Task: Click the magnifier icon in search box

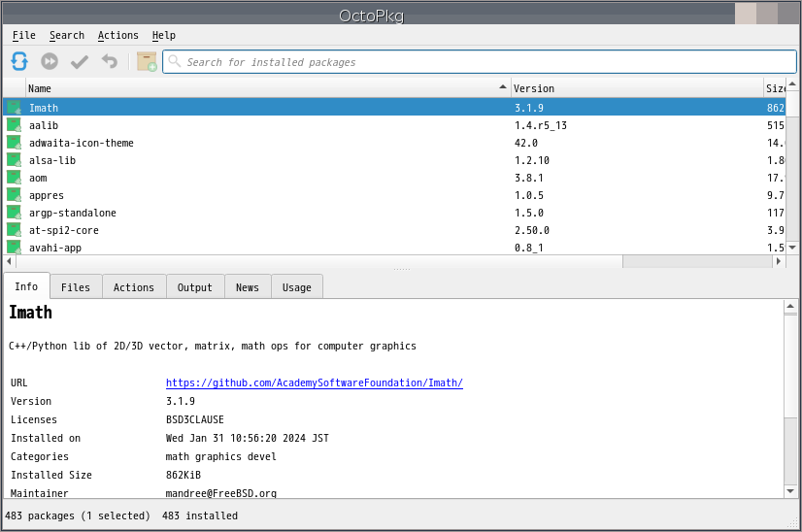Action: tap(175, 61)
